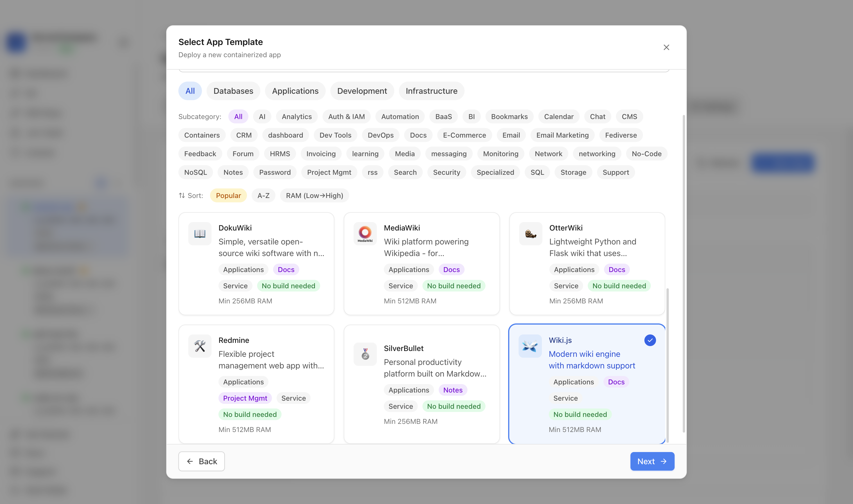Select the All category tab

click(190, 91)
